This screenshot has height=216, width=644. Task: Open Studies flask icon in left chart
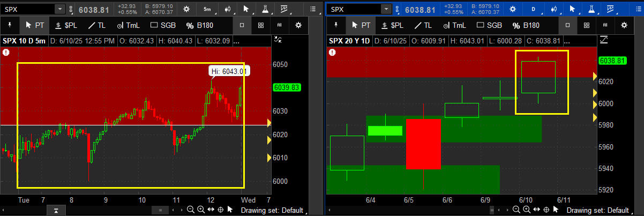coord(264,9)
